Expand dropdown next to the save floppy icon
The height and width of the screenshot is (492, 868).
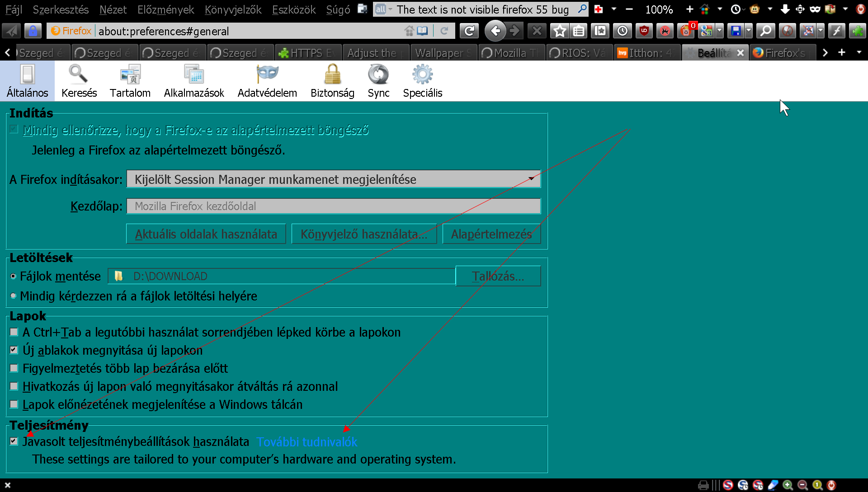click(x=749, y=31)
